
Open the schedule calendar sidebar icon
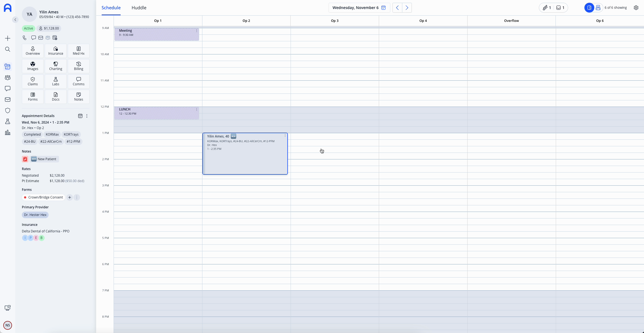(x=8, y=66)
